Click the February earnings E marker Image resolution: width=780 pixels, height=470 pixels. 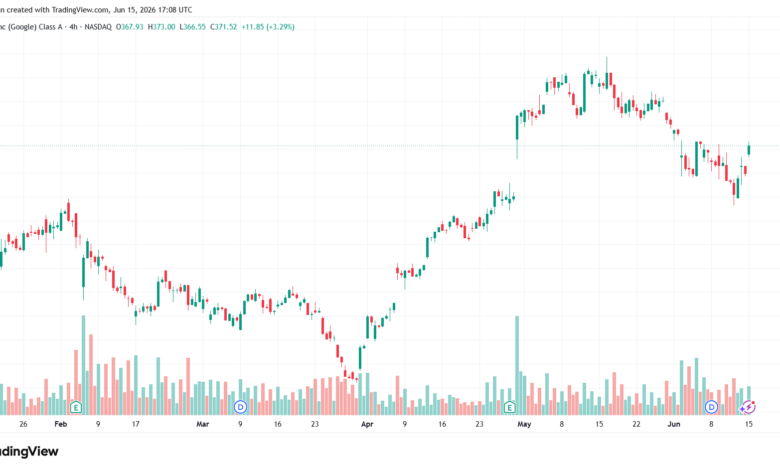click(76, 407)
